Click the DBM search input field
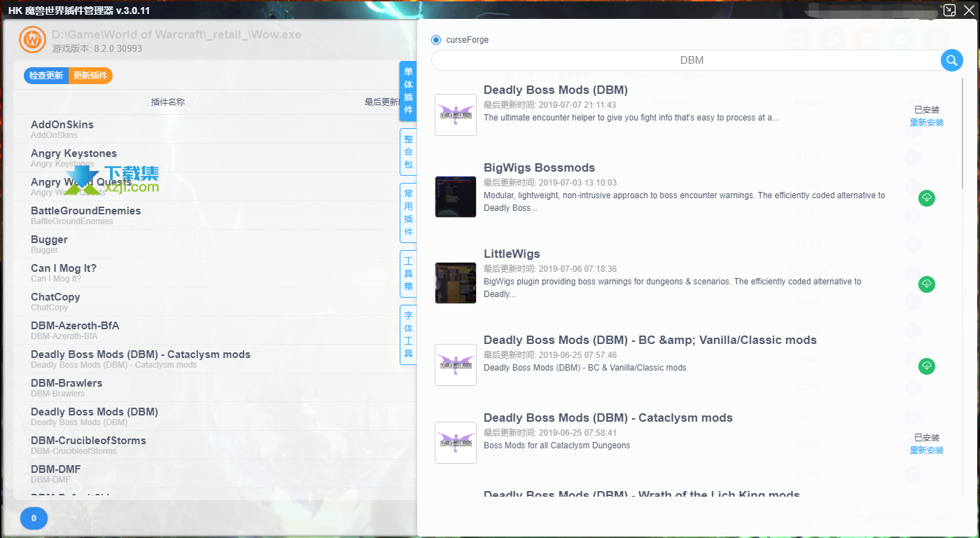 tap(687, 60)
